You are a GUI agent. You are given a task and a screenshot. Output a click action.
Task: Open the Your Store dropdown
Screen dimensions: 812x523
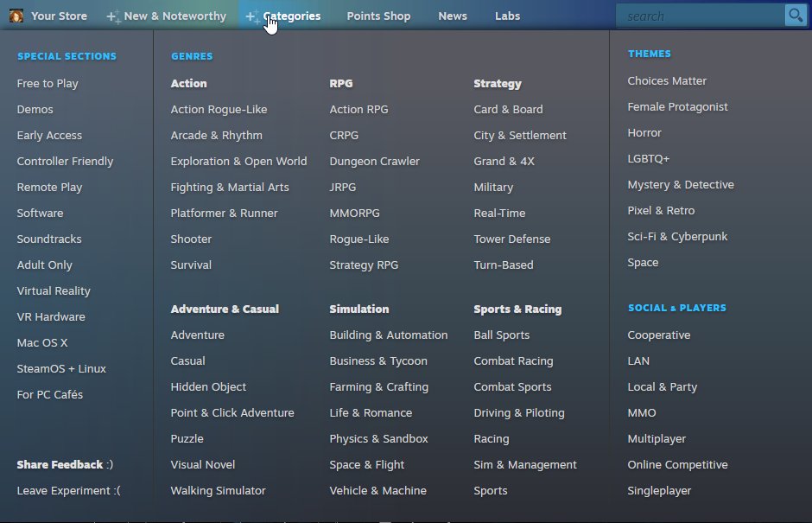tap(57, 15)
